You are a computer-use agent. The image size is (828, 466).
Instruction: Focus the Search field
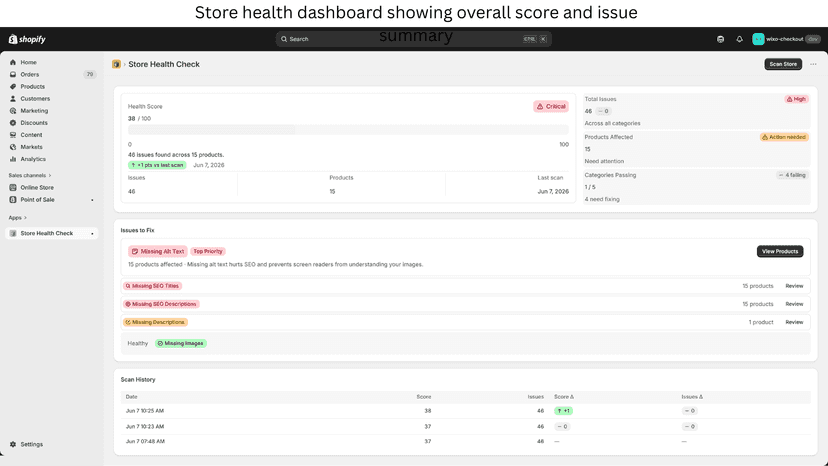click(x=413, y=39)
